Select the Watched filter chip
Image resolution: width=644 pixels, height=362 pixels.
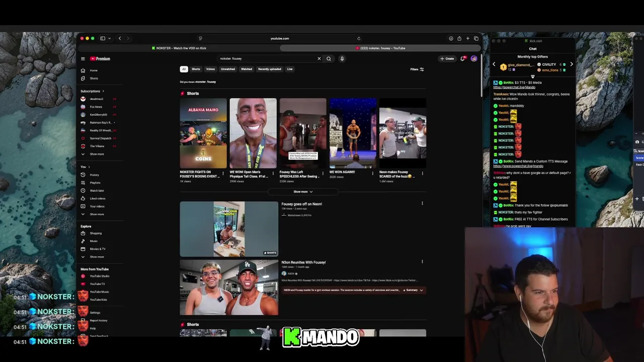click(x=247, y=69)
